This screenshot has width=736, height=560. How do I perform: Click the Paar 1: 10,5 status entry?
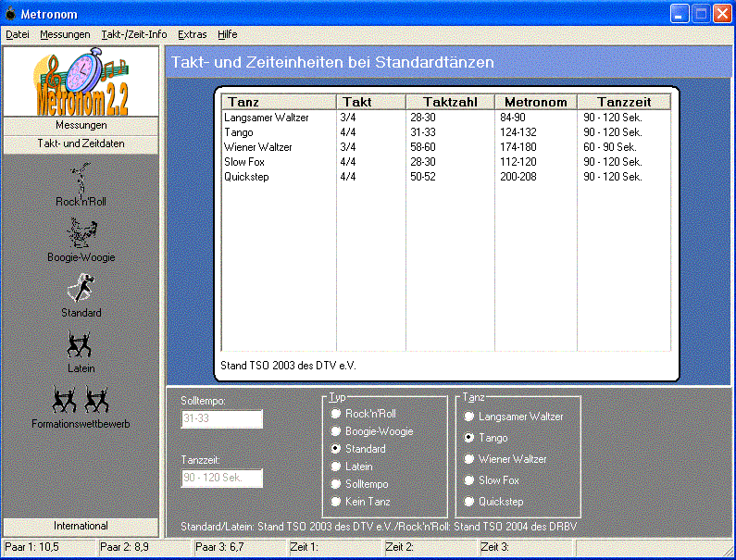49,547
